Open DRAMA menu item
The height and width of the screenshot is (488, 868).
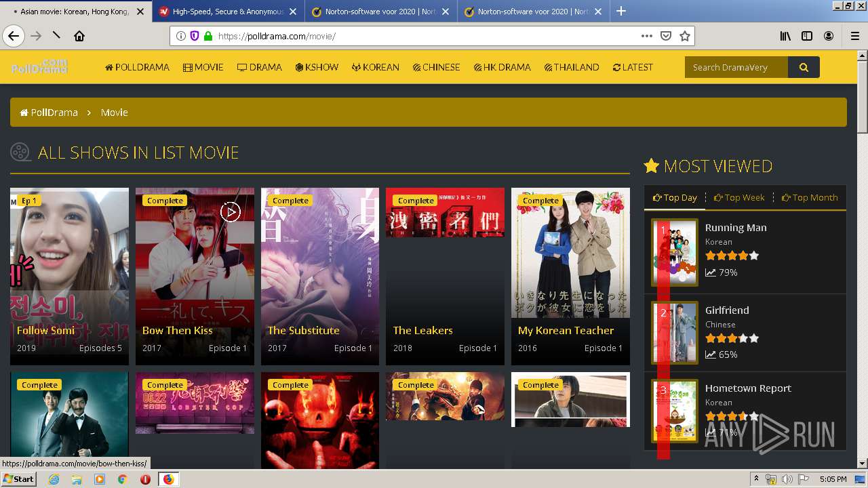259,67
